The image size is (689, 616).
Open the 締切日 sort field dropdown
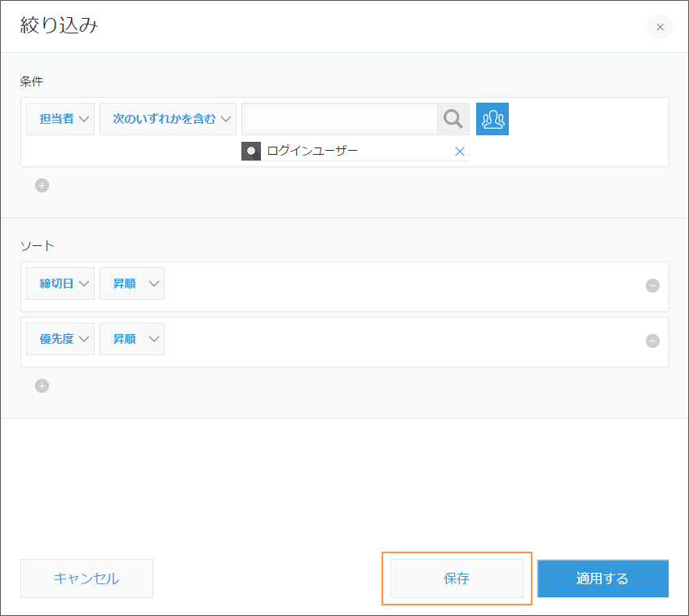60,284
